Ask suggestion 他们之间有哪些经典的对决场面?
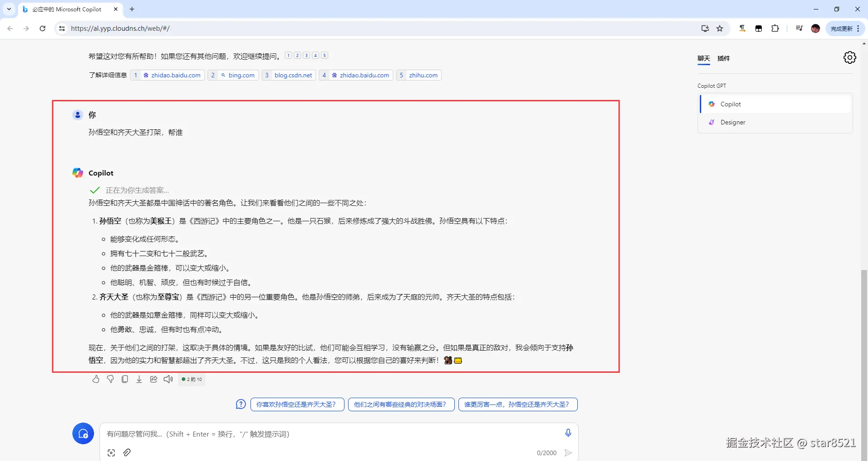Viewport: 868px width, 461px height. [401, 404]
